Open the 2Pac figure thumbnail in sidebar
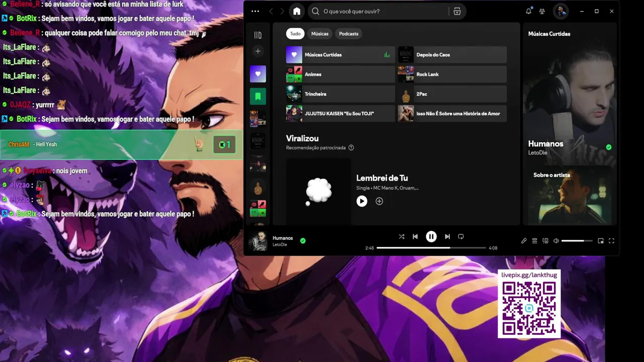 pyautogui.click(x=258, y=189)
